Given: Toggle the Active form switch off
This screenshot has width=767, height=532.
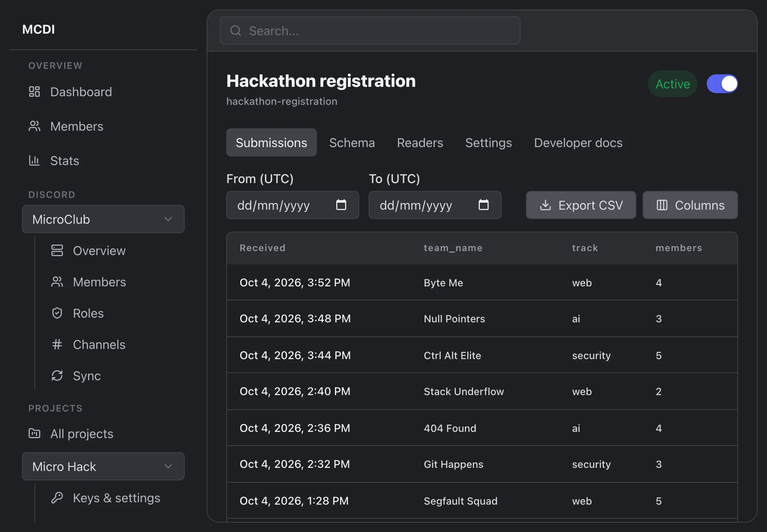Looking at the screenshot, I should coord(722,84).
